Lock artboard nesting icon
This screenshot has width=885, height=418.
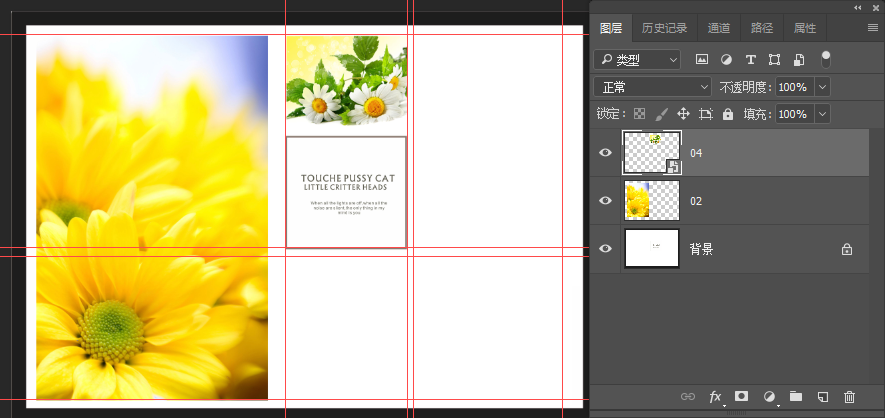(706, 114)
